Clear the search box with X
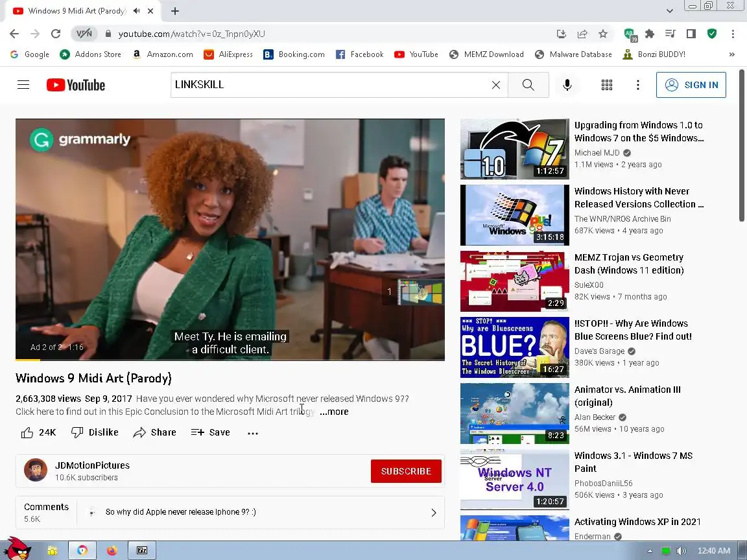The image size is (747, 560). click(x=496, y=85)
